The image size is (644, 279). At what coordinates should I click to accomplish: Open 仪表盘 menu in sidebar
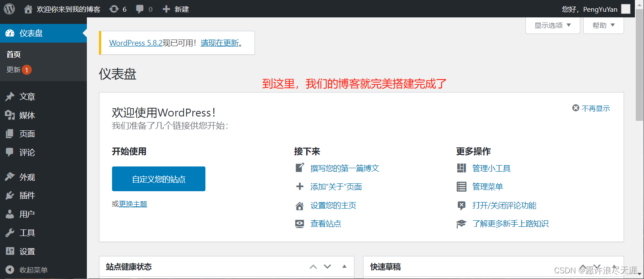pyautogui.click(x=43, y=33)
